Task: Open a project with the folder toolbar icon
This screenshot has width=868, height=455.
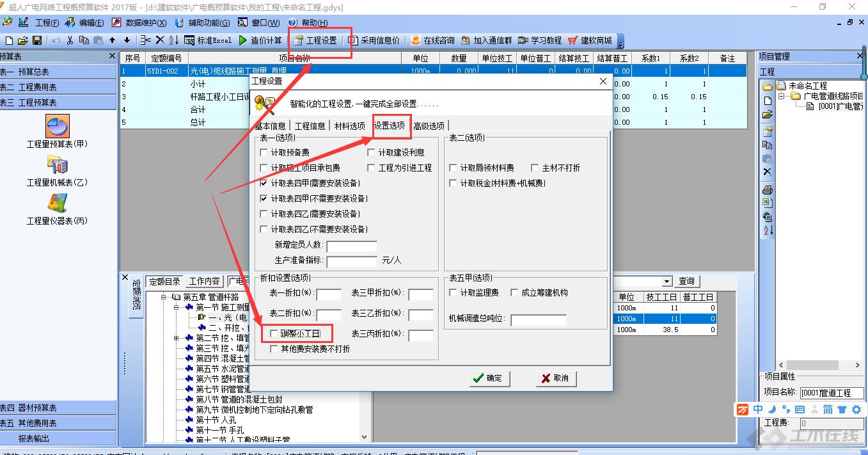Action: pos(22,40)
